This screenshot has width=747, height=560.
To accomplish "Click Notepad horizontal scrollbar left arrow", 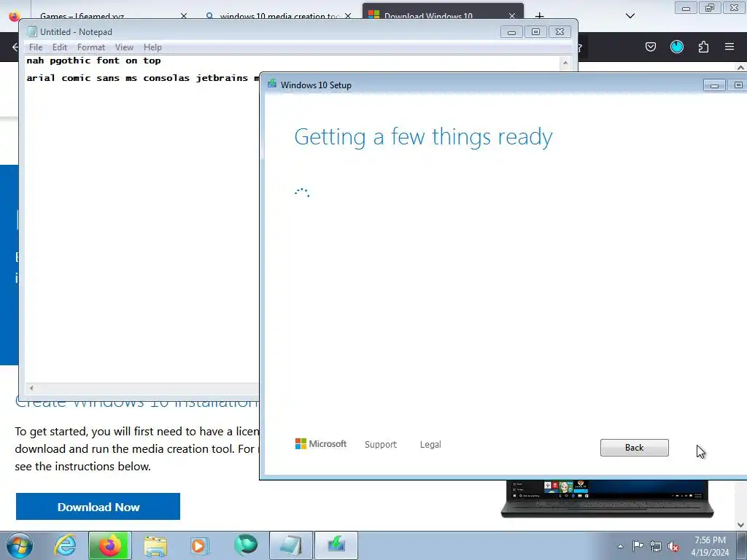I will (31, 388).
